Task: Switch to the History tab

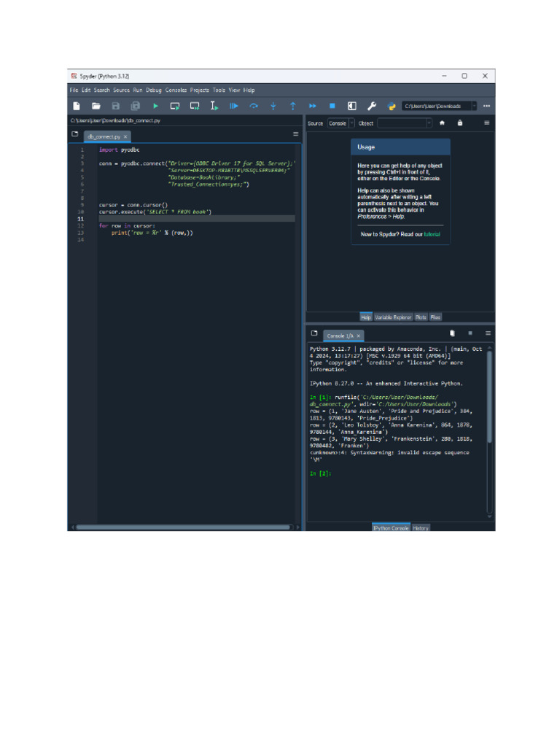Action: click(421, 528)
